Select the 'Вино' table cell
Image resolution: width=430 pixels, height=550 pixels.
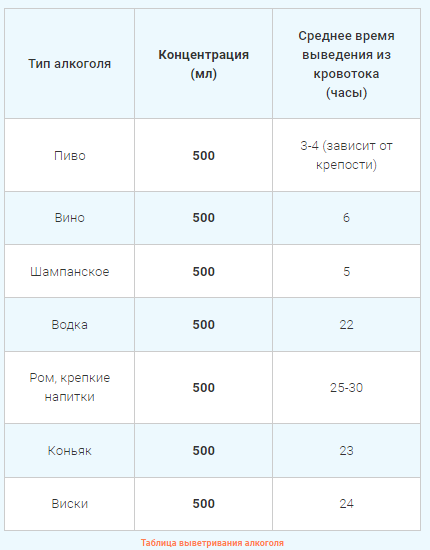pos(69,218)
